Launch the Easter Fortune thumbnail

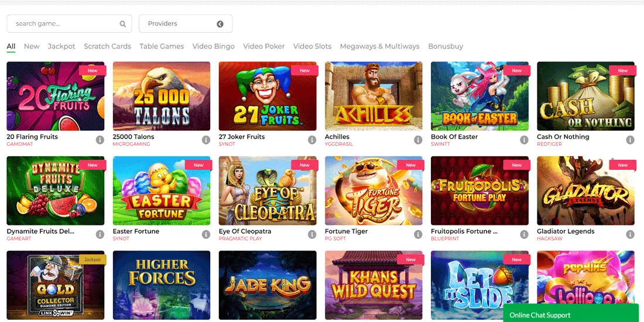(x=162, y=191)
